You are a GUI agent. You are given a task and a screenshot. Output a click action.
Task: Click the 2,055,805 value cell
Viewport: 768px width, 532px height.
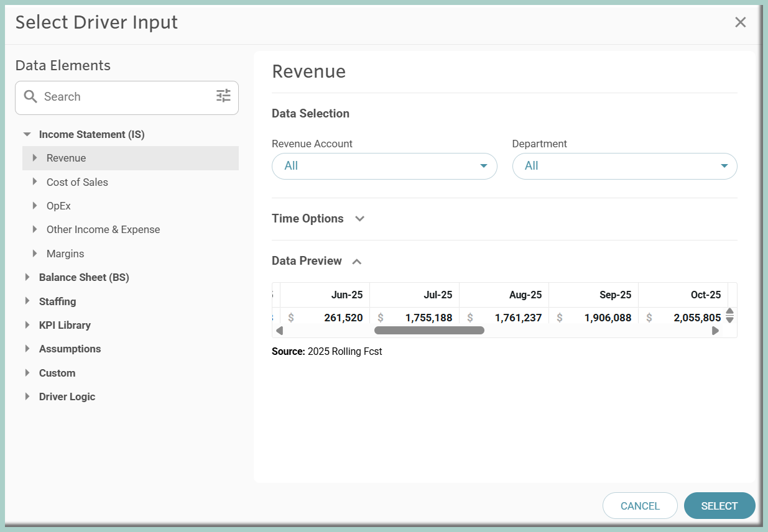(683, 317)
